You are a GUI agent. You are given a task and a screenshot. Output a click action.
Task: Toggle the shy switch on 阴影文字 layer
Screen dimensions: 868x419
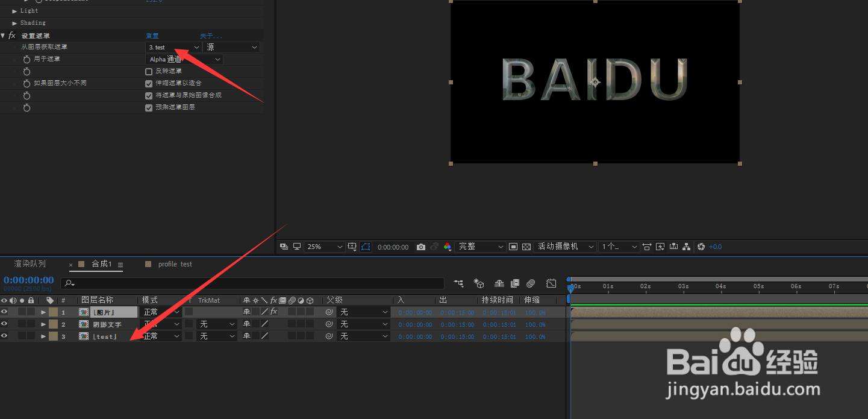(x=246, y=324)
